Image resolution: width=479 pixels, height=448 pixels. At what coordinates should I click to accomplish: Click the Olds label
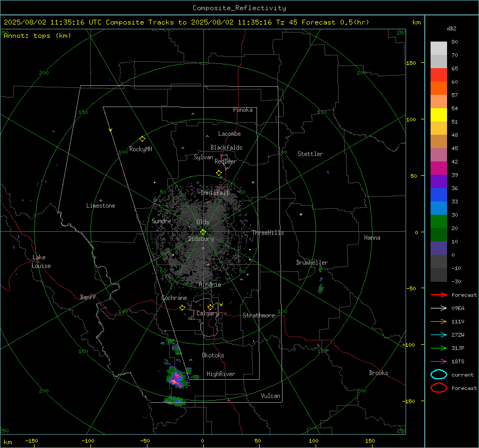[203, 222]
